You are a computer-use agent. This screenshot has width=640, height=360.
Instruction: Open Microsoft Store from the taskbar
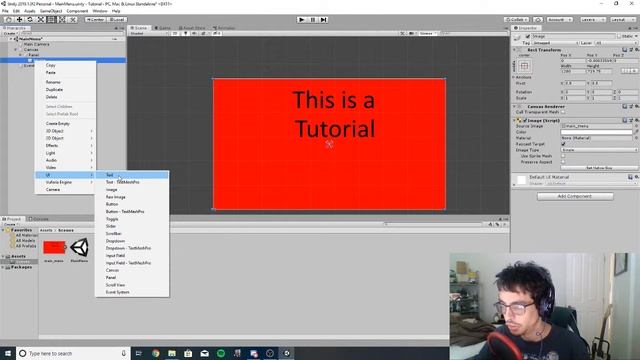(188, 353)
